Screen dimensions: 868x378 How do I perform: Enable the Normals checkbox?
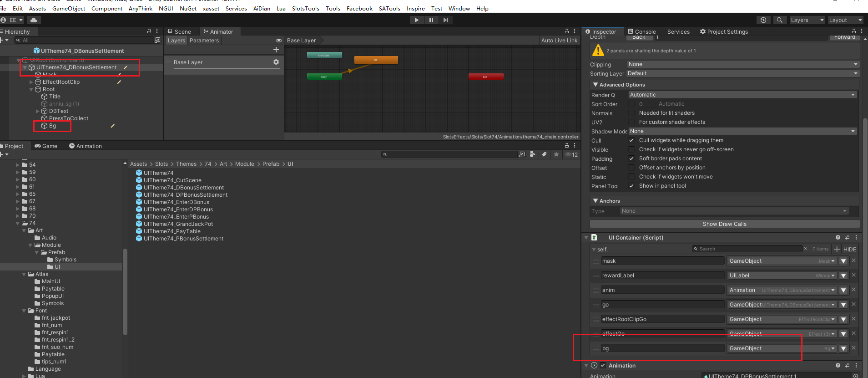pos(631,113)
